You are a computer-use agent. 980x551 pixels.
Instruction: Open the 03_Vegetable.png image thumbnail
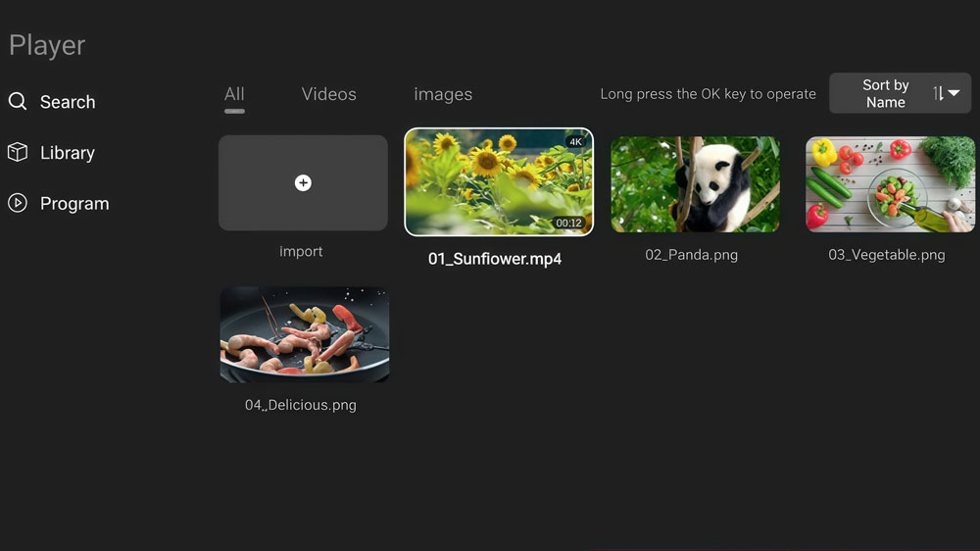click(890, 184)
